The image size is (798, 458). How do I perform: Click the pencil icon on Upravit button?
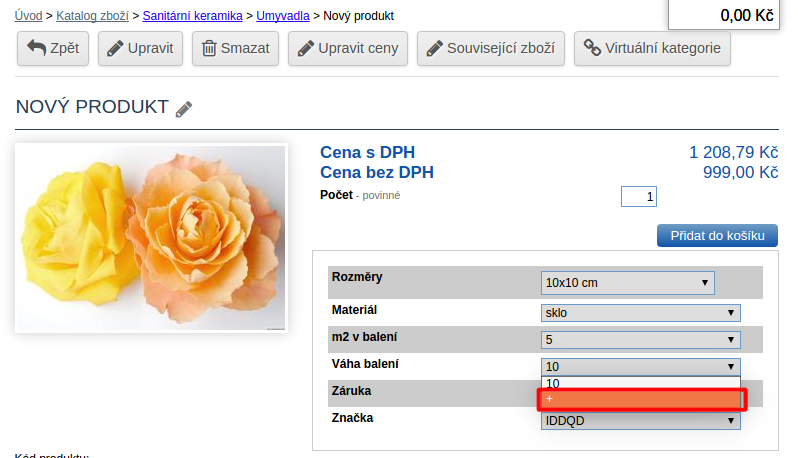pos(116,48)
